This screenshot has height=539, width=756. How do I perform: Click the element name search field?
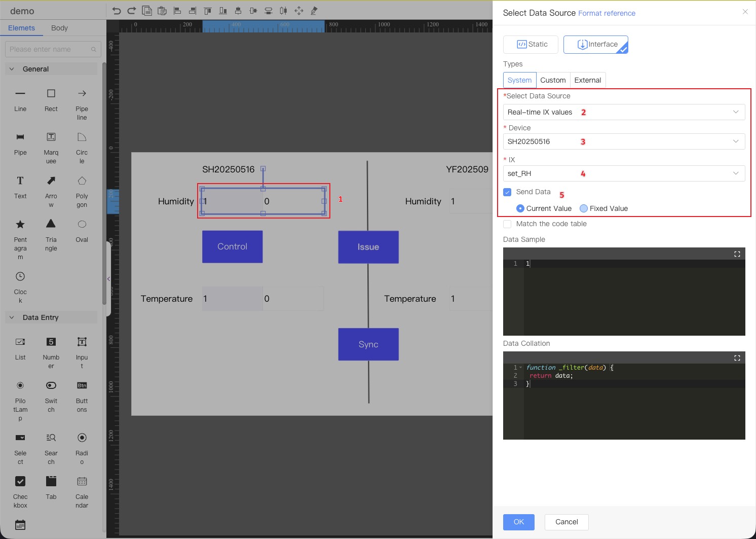(x=48, y=49)
